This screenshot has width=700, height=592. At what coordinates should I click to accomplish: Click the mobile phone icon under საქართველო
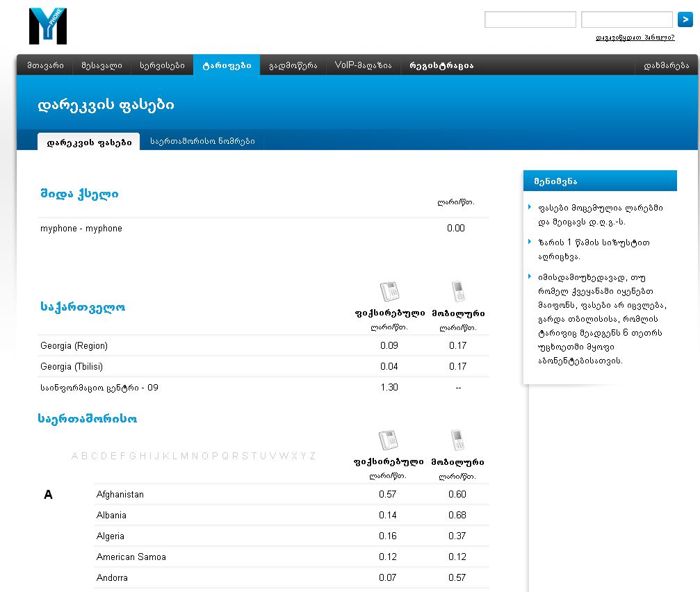click(458, 291)
